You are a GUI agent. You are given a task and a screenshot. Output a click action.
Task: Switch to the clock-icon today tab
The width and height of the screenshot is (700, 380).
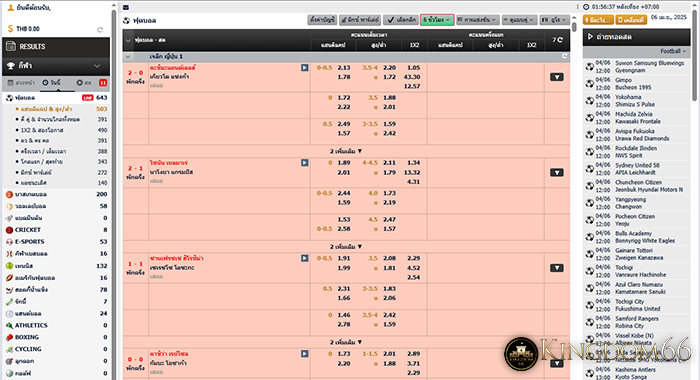click(x=51, y=83)
